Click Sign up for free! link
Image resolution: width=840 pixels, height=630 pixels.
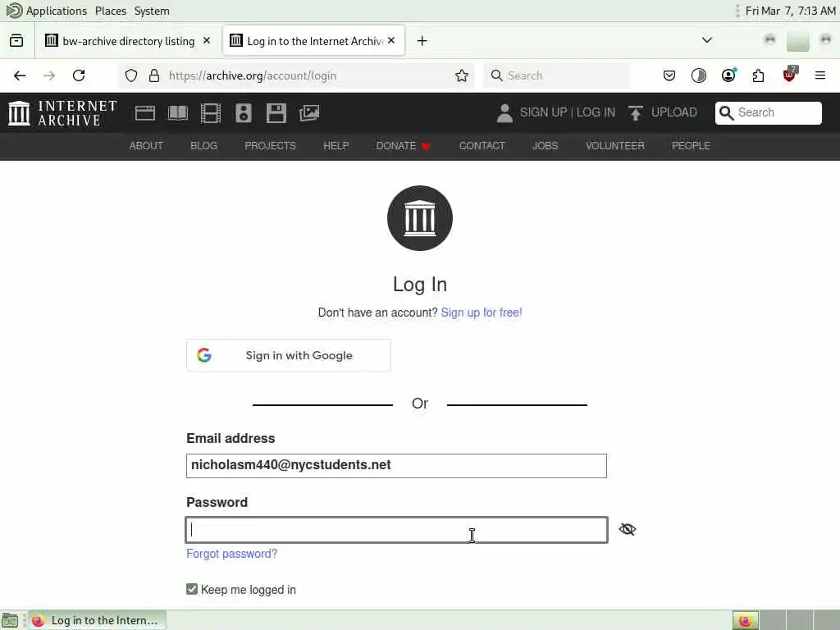tap(481, 313)
